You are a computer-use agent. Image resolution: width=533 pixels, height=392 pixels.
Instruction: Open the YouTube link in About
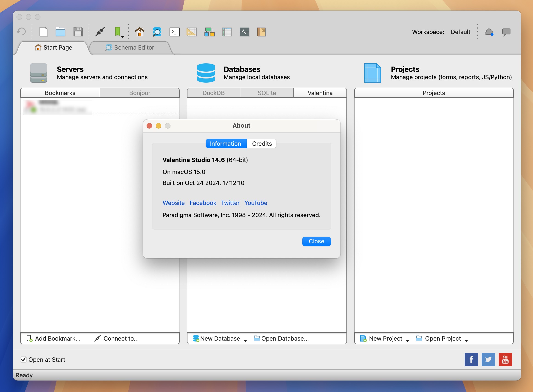coord(256,203)
